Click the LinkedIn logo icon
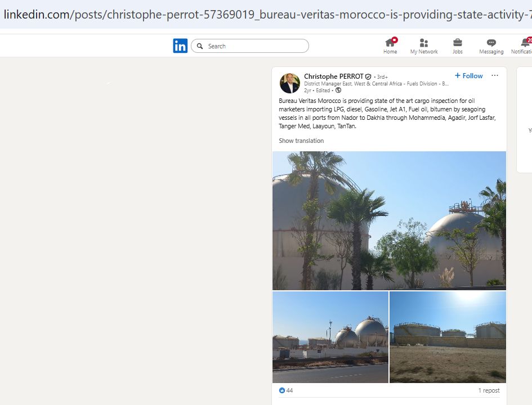The height and width of the screenshot is (405, 532). (180, 46)
